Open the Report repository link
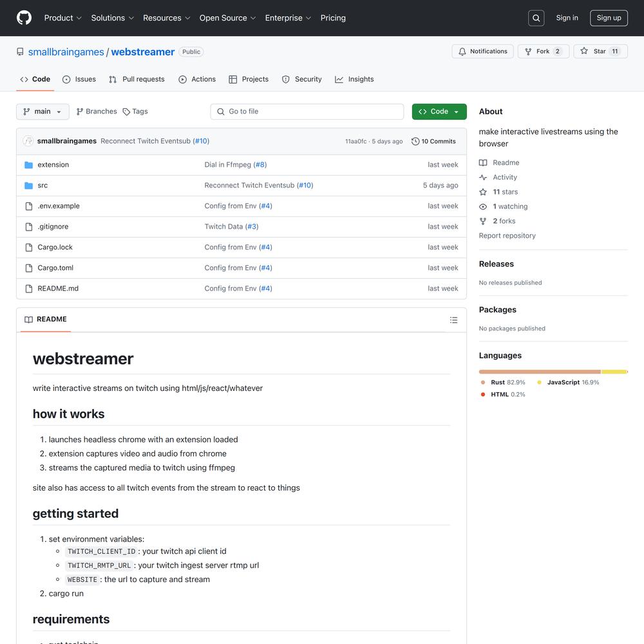Screen dimensions: 644x644 [507, 236]
